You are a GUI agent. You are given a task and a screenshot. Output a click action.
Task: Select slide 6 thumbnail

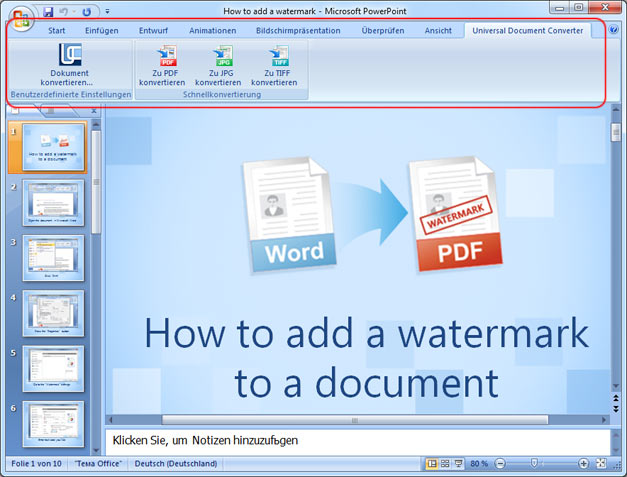[x=53, y=424]
